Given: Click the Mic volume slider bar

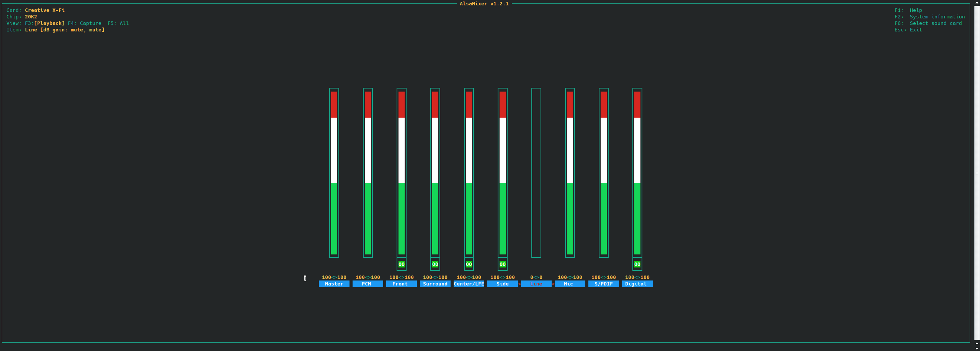Looking at the screenshot, I should (570, 173).
